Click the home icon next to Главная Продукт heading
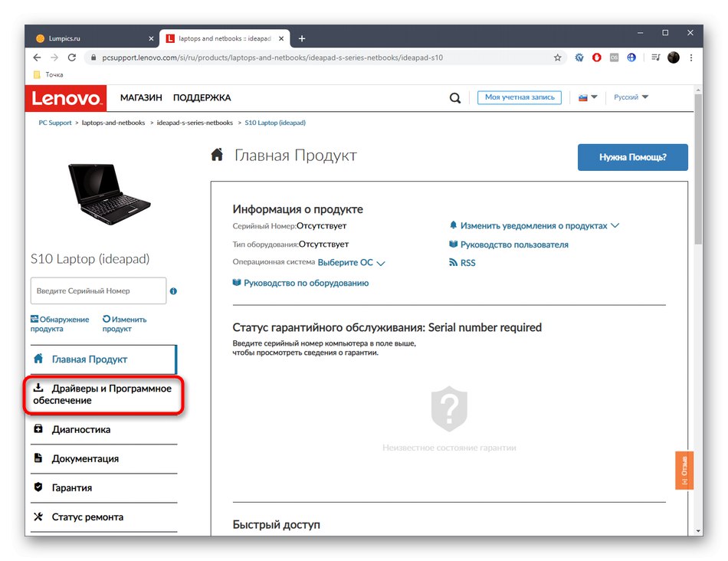This screenshot has width=728, height=561. point(217,155)
